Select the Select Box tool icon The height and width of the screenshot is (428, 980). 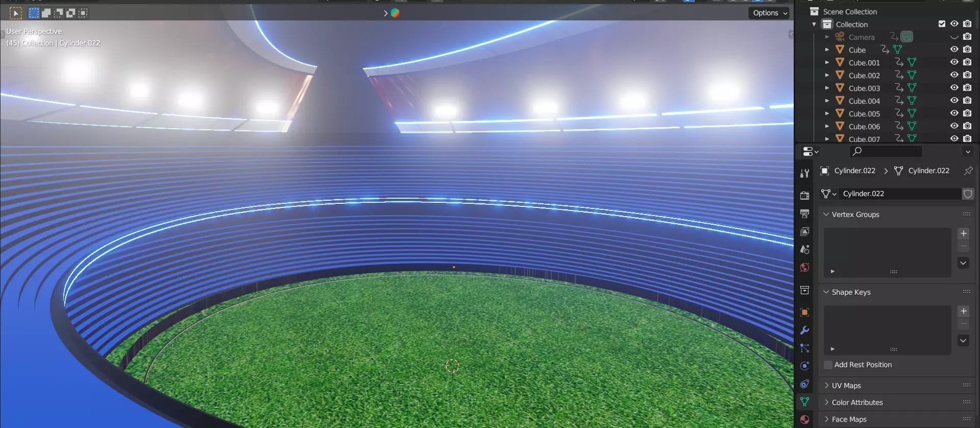(16, 13)
